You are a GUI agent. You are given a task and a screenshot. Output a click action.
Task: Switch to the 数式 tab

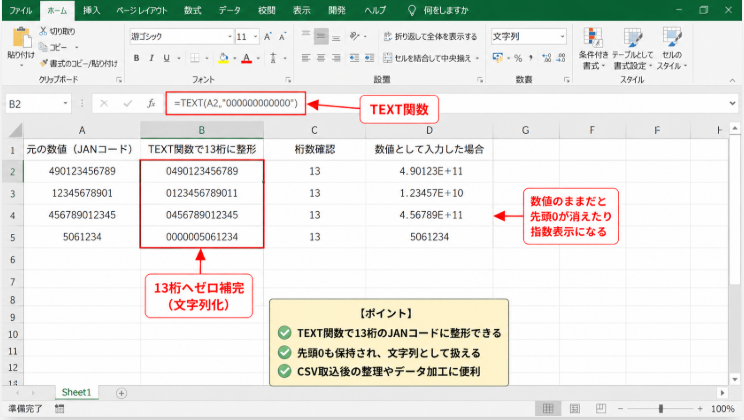pyautogui.click(x=193, y=10)
